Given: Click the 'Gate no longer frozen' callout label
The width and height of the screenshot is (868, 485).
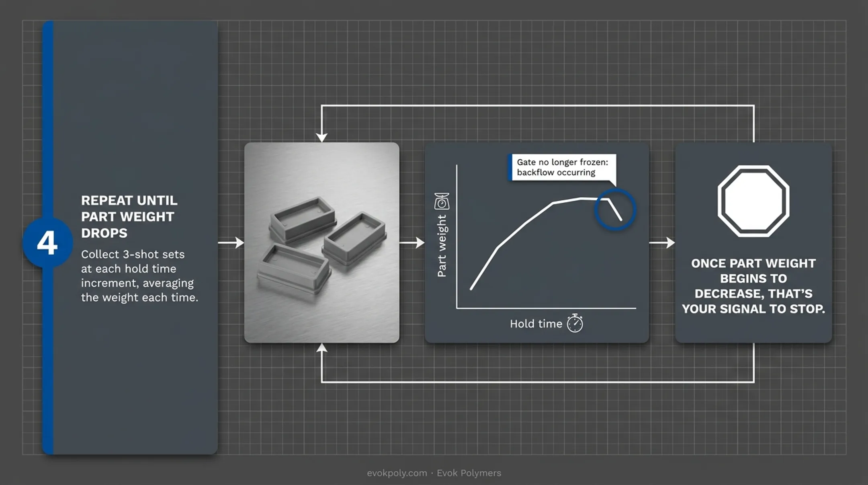Looking at the screenshot, I should pyautogui.click(x=562, y=167).
